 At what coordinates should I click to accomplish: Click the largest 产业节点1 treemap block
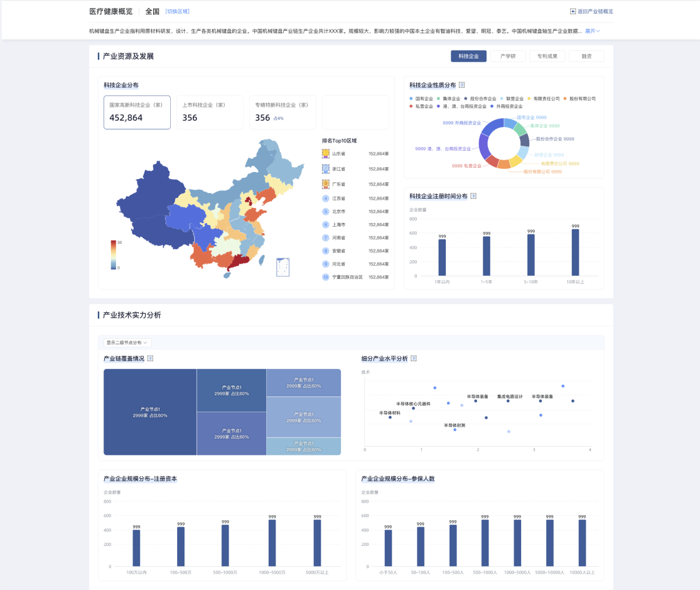click(x=150, y=412)
